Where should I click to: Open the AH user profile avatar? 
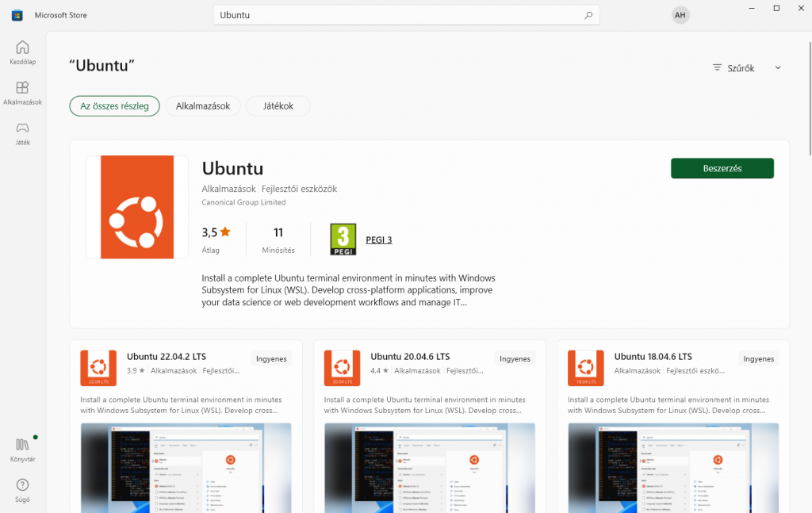pos(680,15)
